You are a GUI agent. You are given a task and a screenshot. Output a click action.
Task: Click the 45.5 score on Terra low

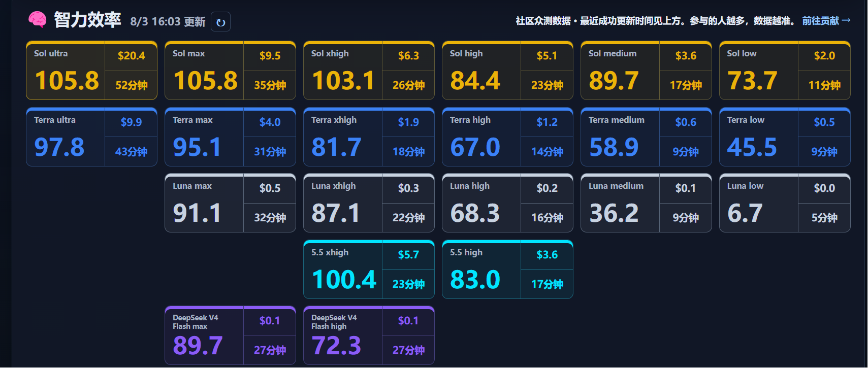click(752, 147)
